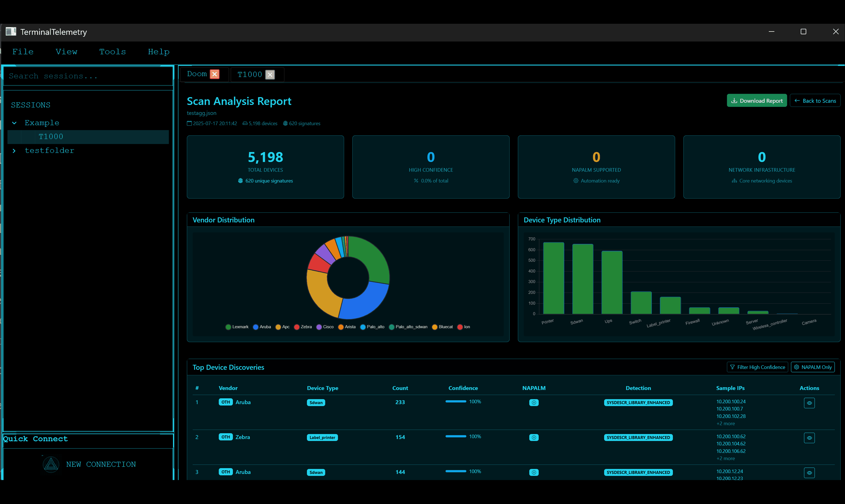Click NAPALM unsupported icon in row 3
The width and height of the screenshot is (845, 504).
(534, 473)
